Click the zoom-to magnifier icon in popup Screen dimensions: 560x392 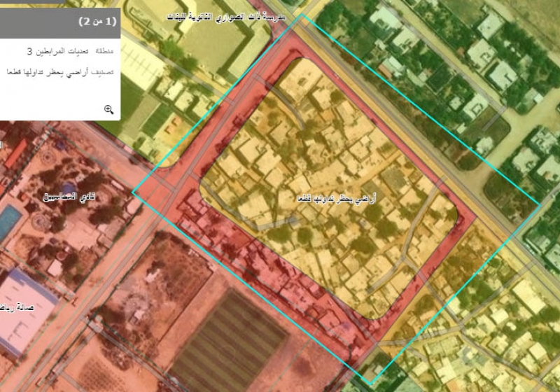tap(108, 109)
